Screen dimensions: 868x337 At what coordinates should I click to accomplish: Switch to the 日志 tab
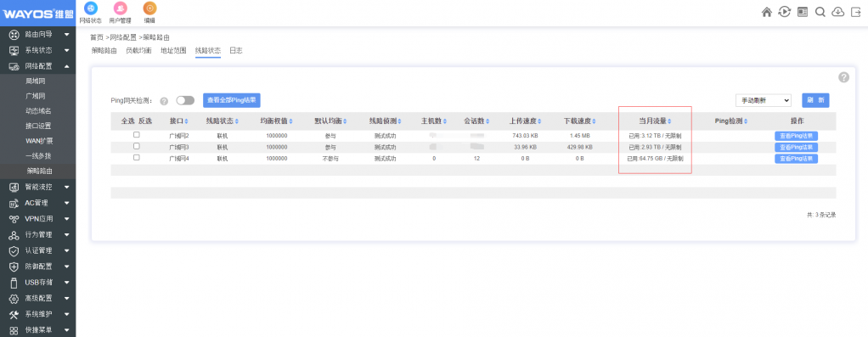click(236, 50)
